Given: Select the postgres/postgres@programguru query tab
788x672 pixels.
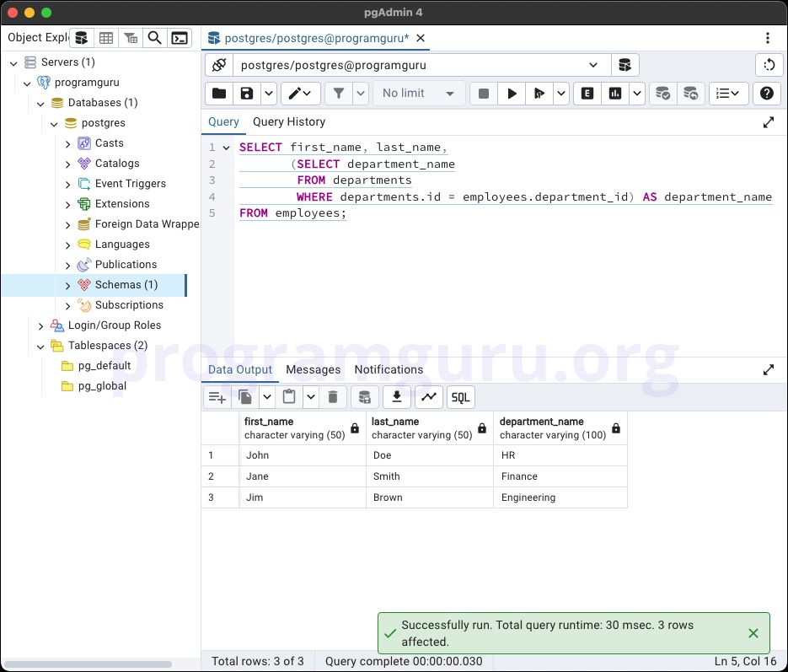Looking at the screenshot, I should pyautogui.click(x=317, y=38).
